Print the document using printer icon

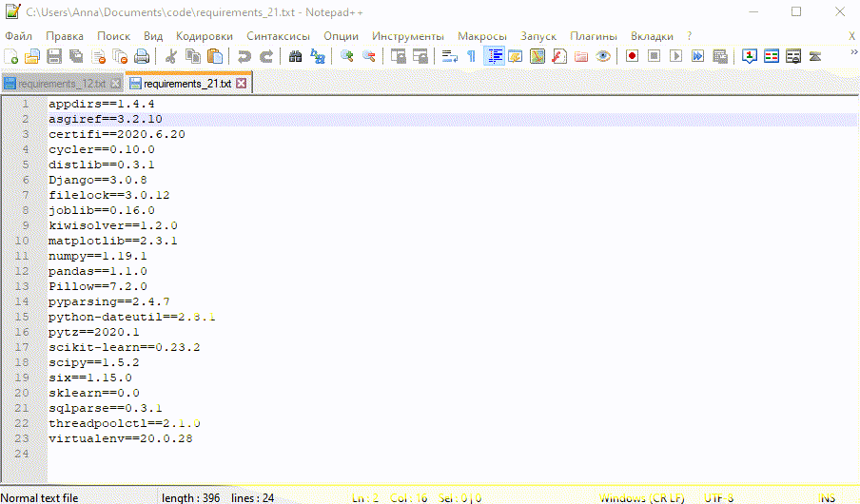[142, 56]
